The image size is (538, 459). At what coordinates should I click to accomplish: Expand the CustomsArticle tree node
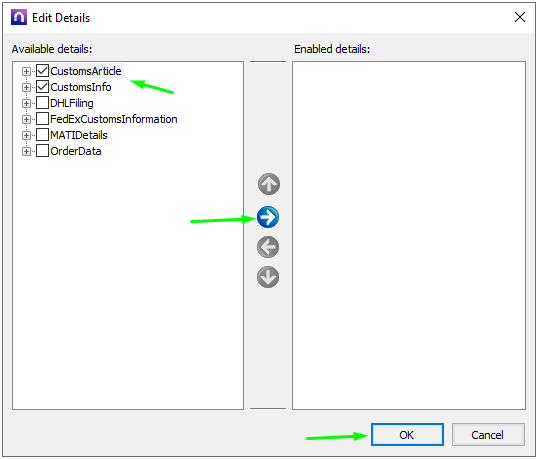coord(26,71)
